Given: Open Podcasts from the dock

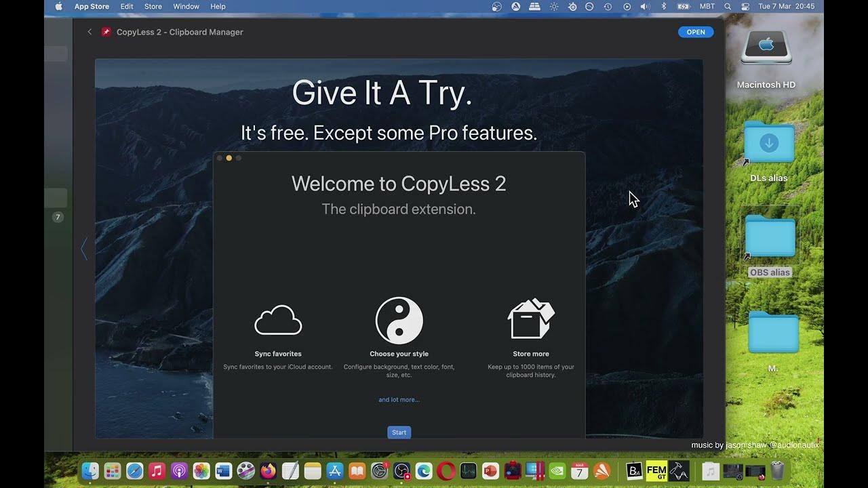Looking at the screenshot, I should click(x=179, y=470).
